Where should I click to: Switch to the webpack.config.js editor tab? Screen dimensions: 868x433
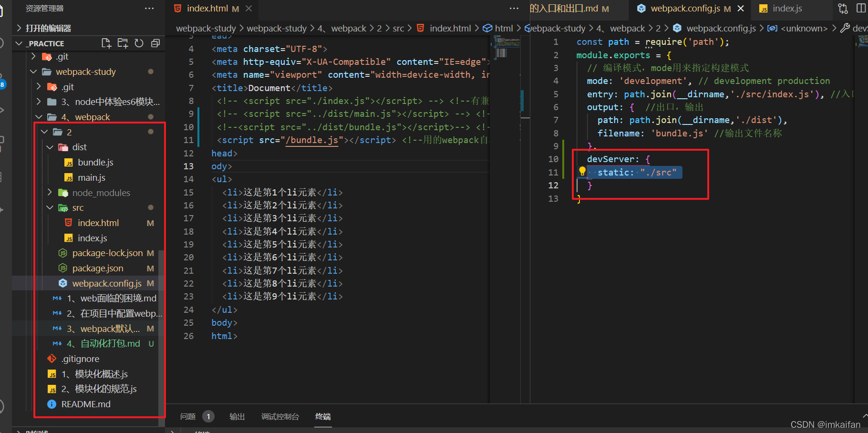click(685, 9)
